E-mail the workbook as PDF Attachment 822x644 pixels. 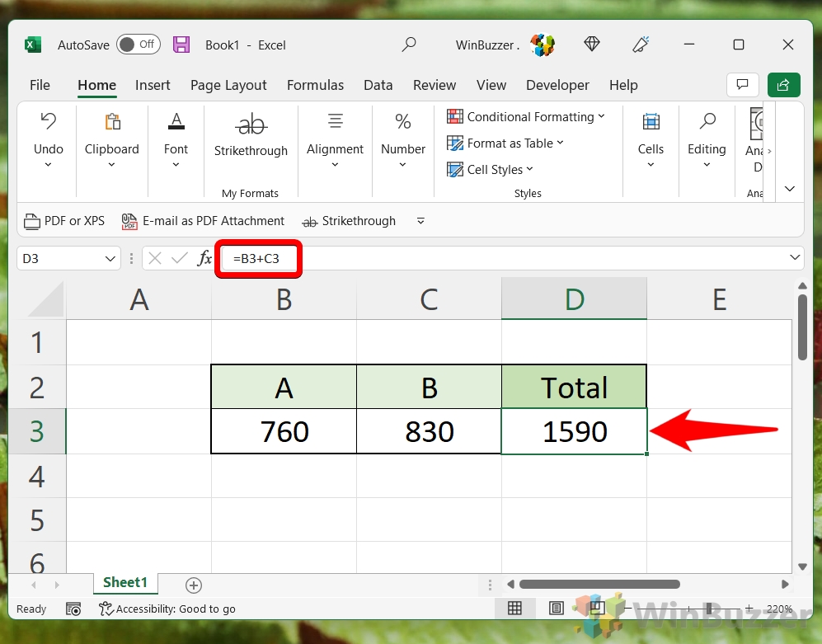click(202, 221)
